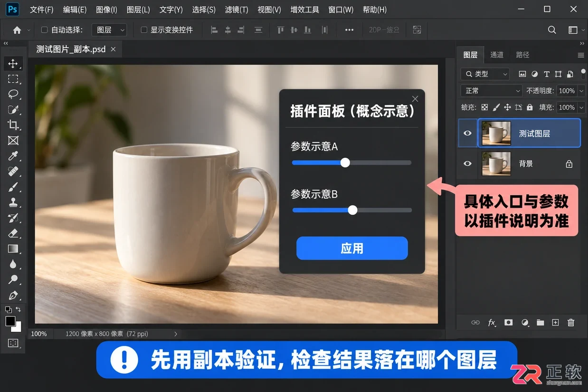
Task: Swap foreground and background colors
Action: coord(19,309)
